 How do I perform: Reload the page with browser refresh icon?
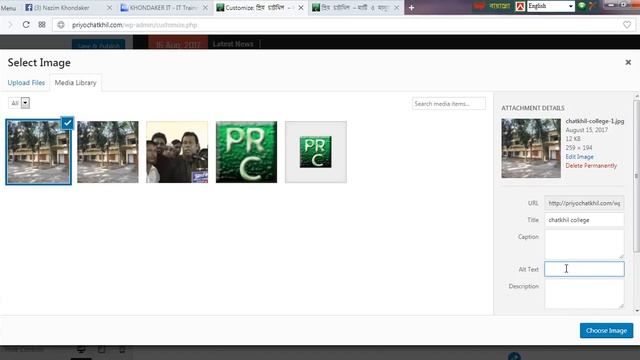tap(26, 24)
